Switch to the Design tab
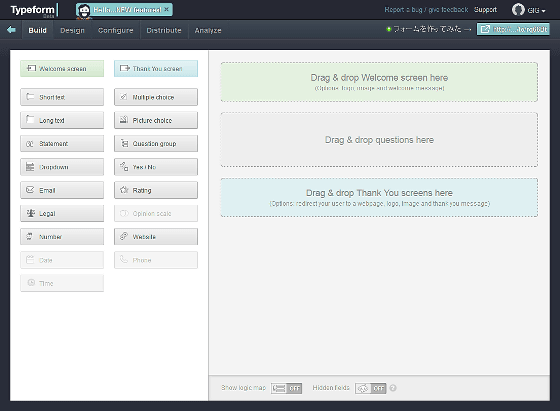Viewport: 560px width, 411px height. click(72, 30)
